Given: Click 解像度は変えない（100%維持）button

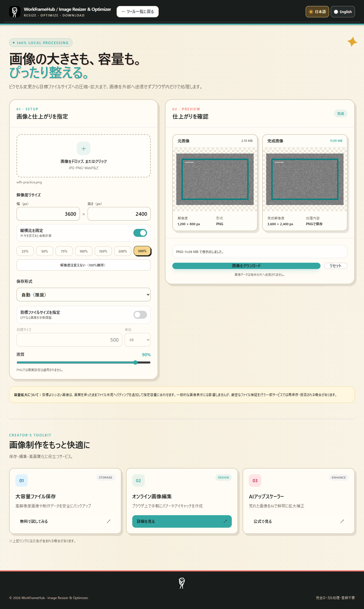Looking at the screenshot, I should point(84,265).
